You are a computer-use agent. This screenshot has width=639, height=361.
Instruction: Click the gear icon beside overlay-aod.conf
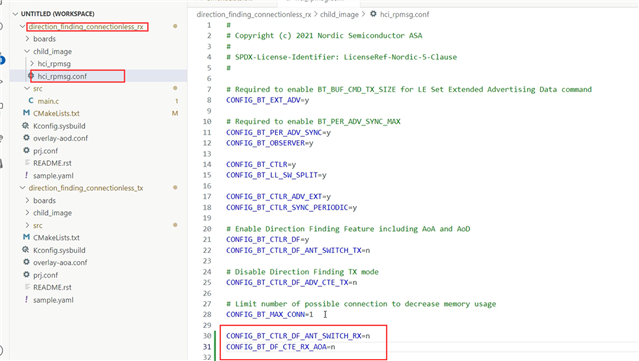[26, 138]
